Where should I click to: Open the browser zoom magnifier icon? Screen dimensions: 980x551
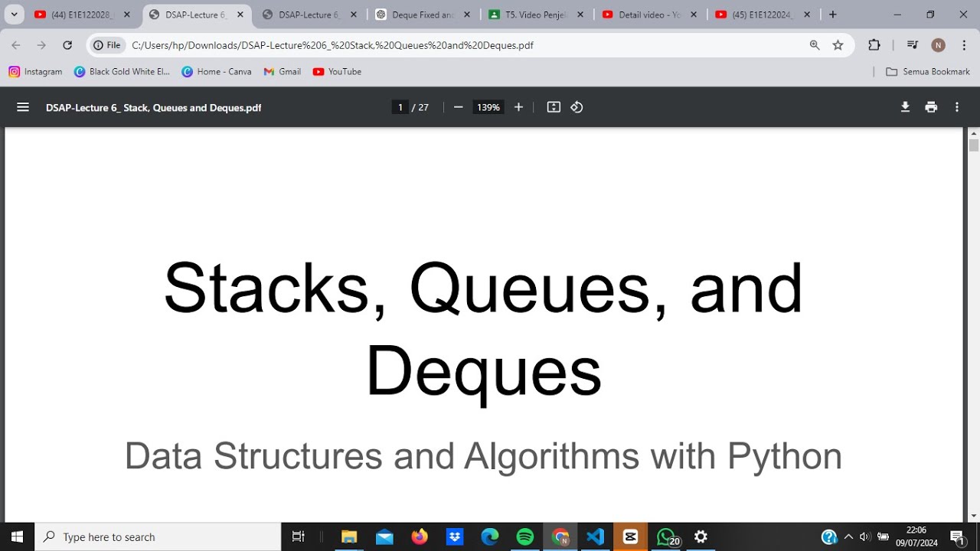815,45
